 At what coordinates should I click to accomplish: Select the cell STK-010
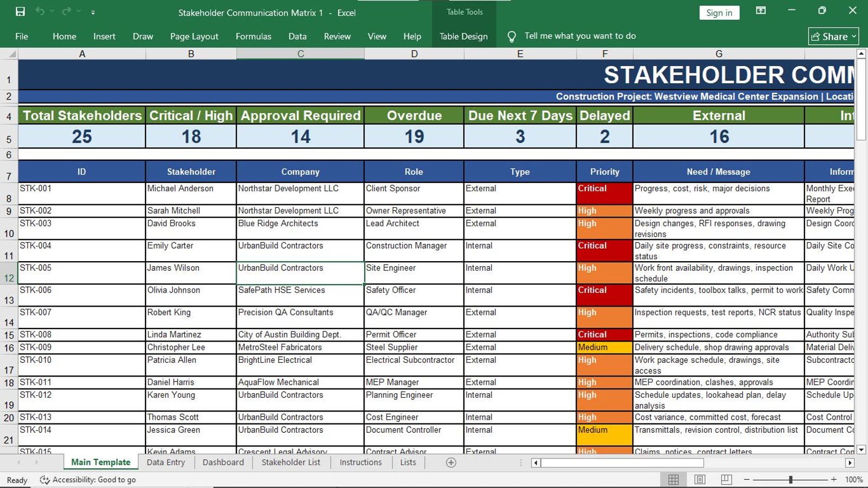tap(81, 364)
